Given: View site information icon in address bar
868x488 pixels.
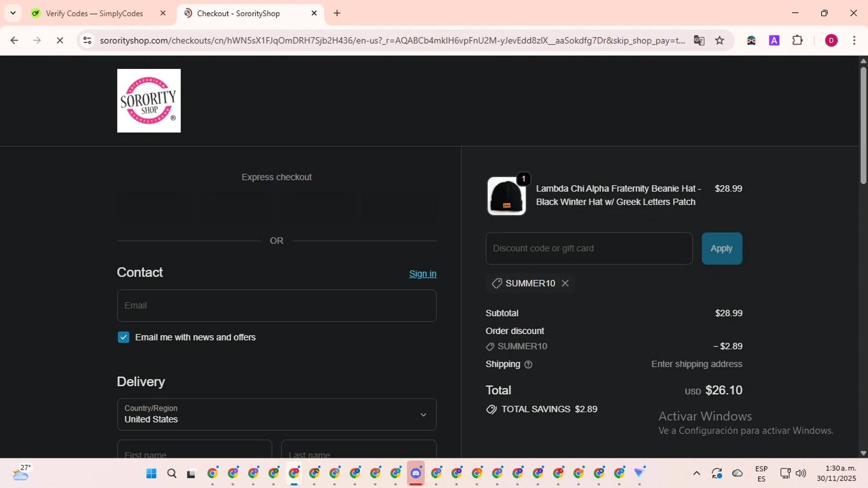Looking at the screenshot, I should [87, 41].
